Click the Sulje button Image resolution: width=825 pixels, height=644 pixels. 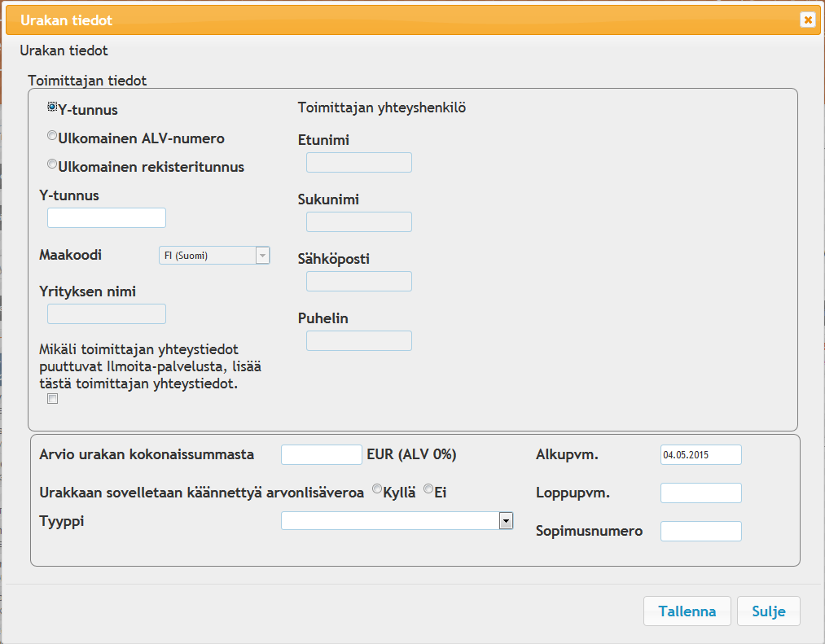pos(769,611)
